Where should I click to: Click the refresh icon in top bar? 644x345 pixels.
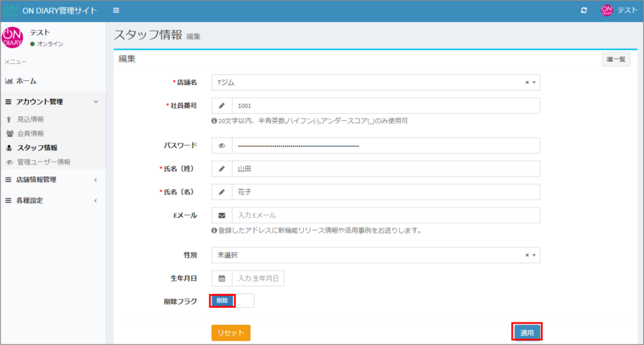(x=584, y=11)
